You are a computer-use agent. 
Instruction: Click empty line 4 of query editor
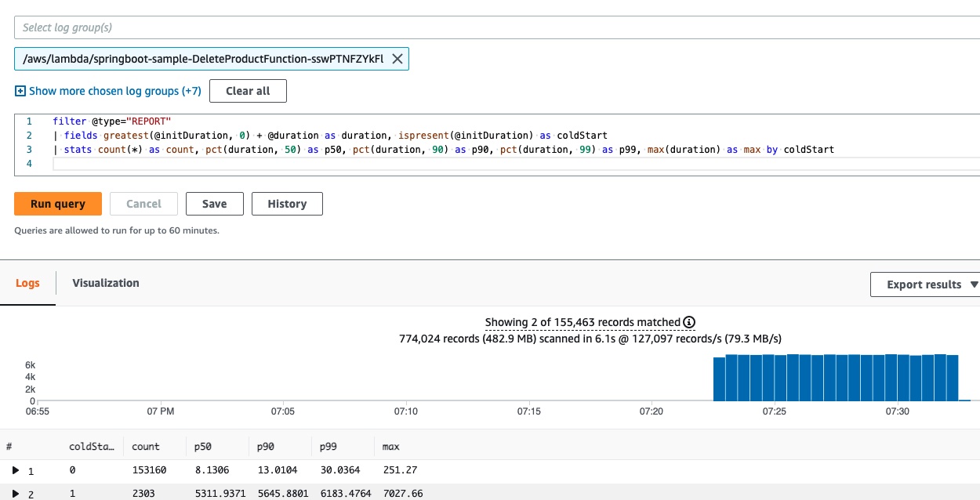pyautogui.click(x=516, y=164)
